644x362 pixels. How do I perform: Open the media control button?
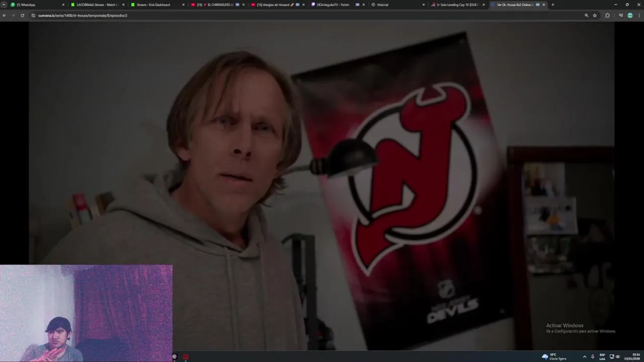(x=621, y=16)
